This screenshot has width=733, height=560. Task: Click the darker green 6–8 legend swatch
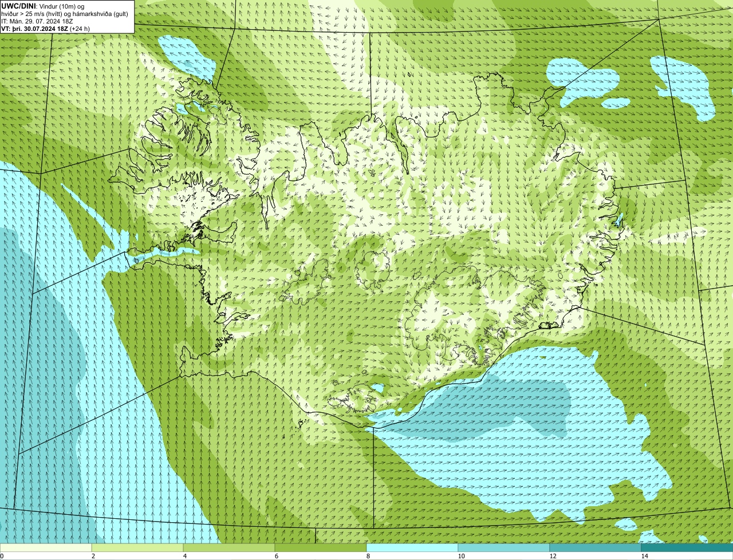[x=321, y=547]
